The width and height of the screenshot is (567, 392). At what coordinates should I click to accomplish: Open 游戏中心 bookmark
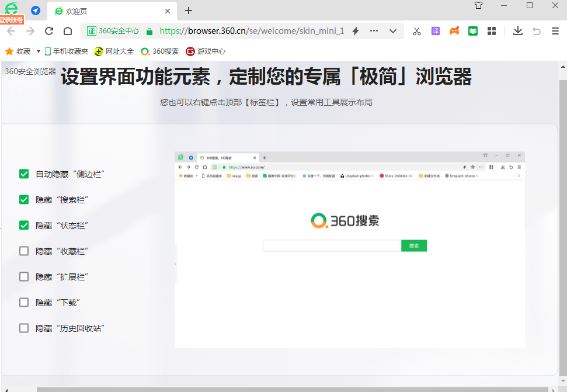(206, 51)
